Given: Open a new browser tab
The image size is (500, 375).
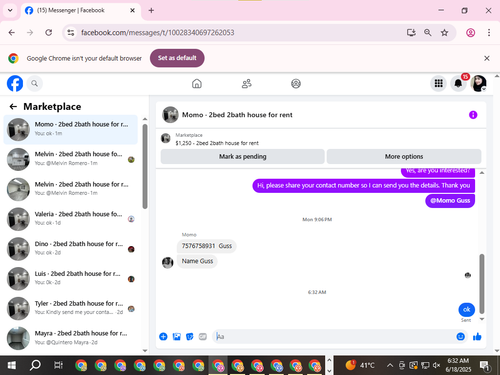Looking at the screenshot, I should tap(151, 10).
